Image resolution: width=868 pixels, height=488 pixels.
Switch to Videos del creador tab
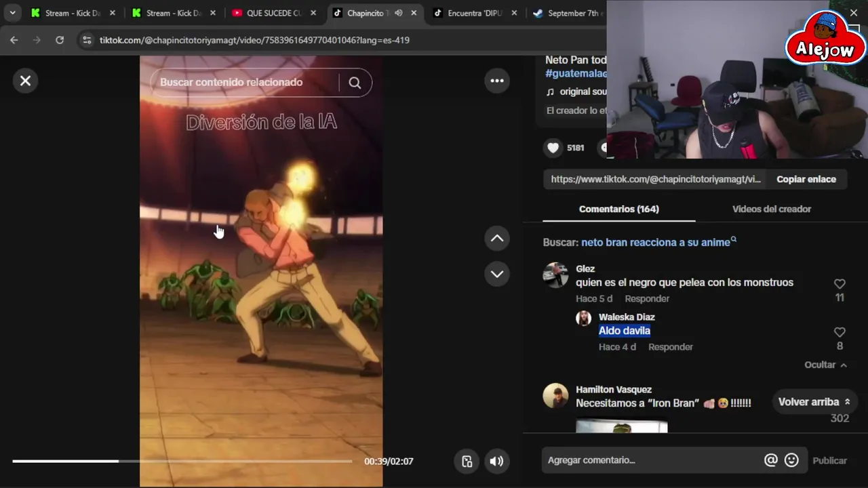[772, 209]
